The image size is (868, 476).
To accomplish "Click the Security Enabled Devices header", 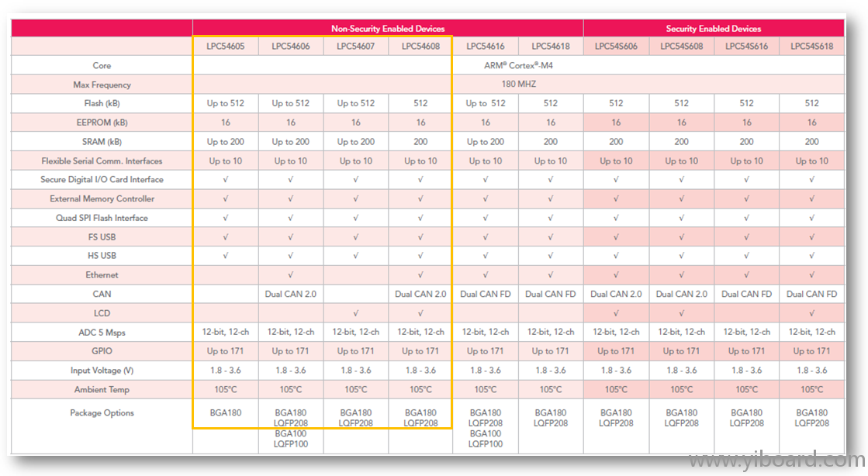I will pyautogui.click(x=713, y=28).
